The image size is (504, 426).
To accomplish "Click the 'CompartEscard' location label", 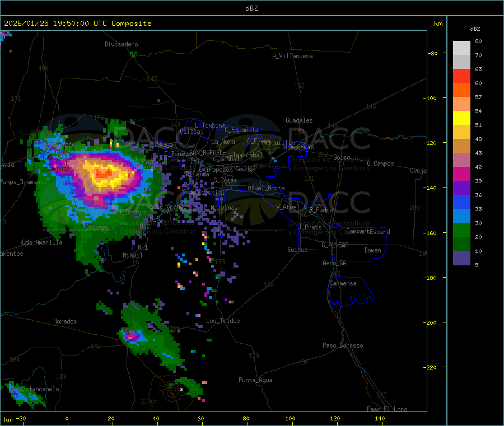I will pos(368,232).
